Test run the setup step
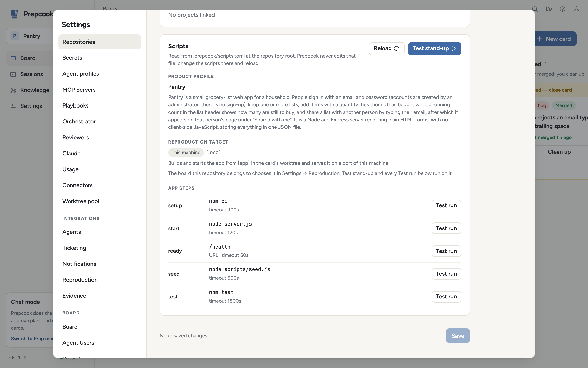 click(x=446, y=205)
